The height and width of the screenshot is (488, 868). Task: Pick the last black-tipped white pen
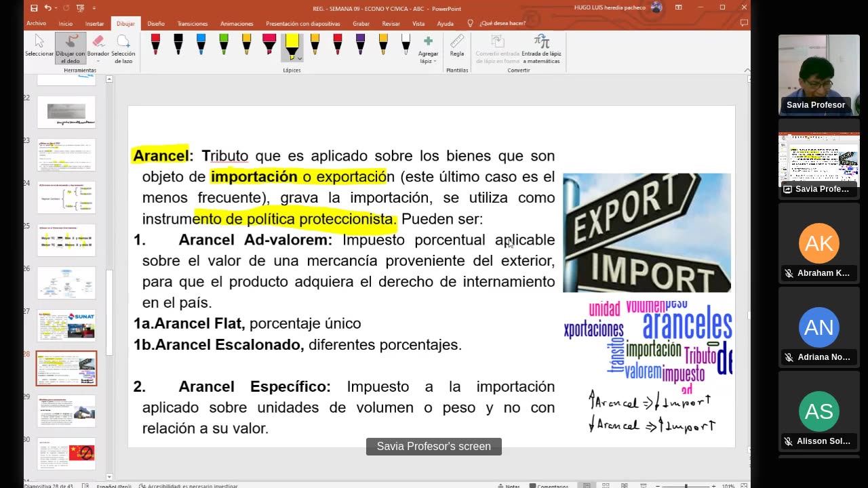(406, 45)
